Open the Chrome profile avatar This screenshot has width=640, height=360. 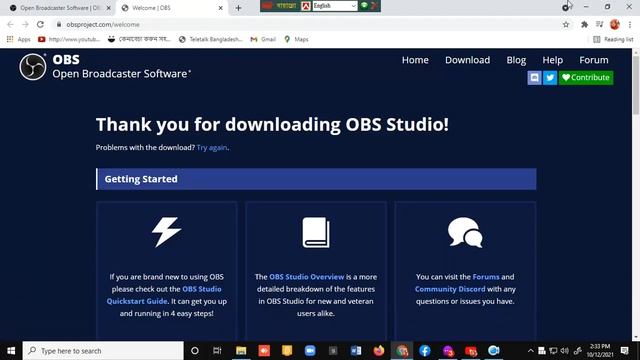pos(615,24)
